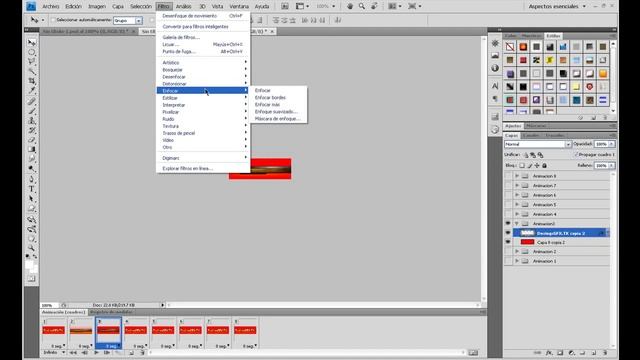This screenshot has height=360, width=640.
Task: Switch to the Estilos panel tab
Action: pyautogui.click(x=553, y=36)
